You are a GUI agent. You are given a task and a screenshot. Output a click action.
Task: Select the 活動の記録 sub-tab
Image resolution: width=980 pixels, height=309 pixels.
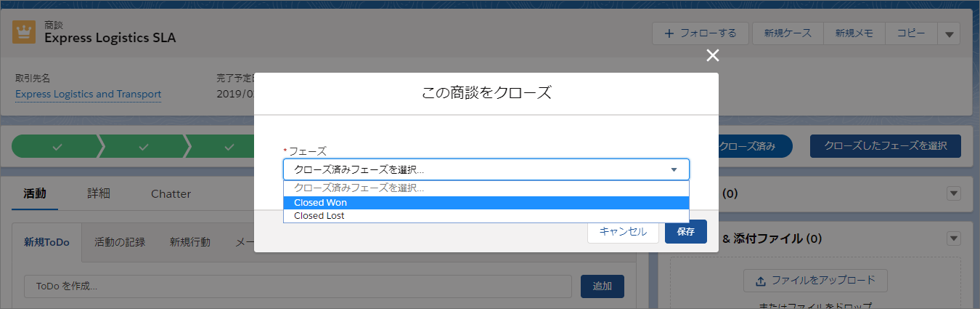tap(120, 242)
